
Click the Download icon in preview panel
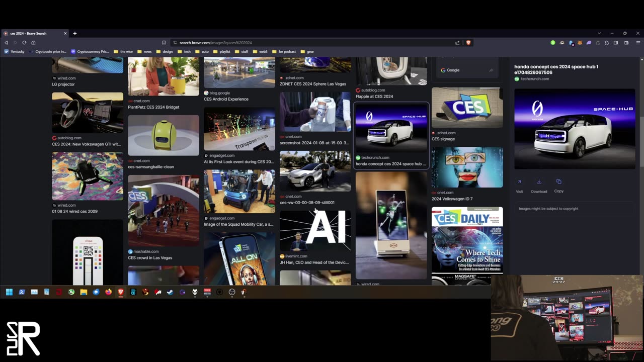(539, 182)
